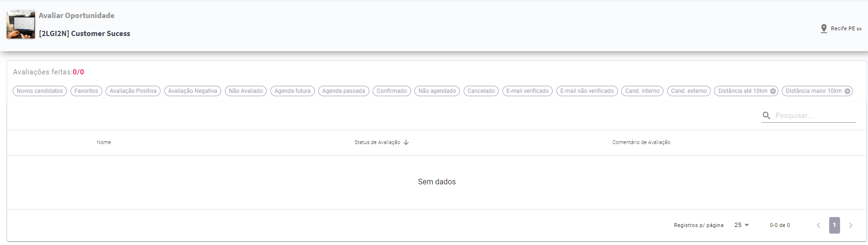Open the records per page dropdown

click(742, 225)
